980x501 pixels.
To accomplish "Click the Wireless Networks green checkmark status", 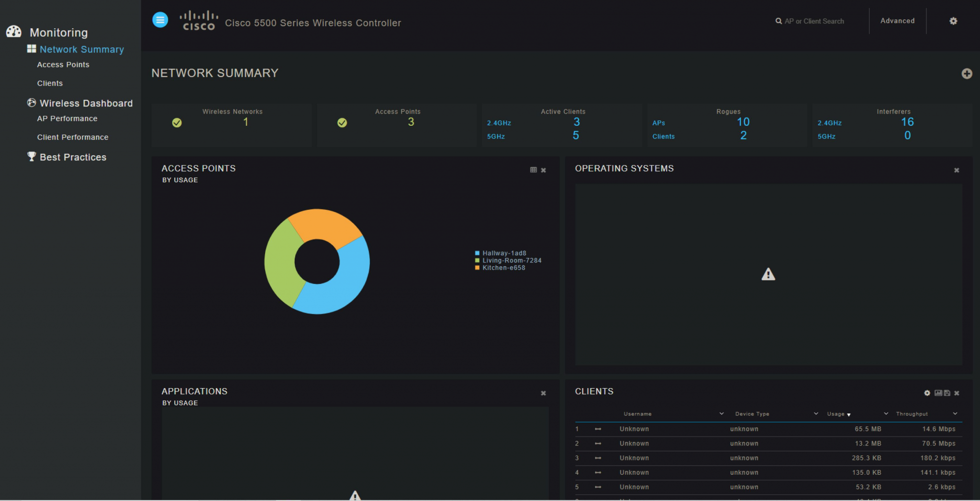I will pos(177,123).
